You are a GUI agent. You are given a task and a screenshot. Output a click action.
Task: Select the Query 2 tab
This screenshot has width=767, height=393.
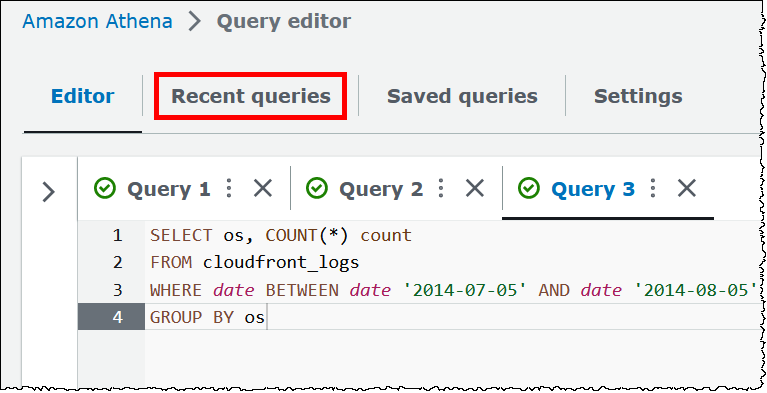click(x=381, y=189)
